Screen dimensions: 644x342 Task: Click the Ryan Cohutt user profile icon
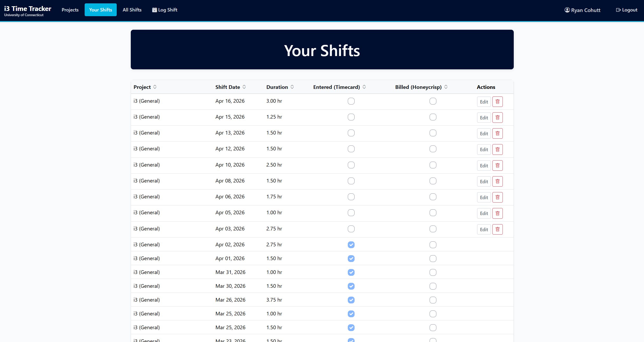(567, 10)
